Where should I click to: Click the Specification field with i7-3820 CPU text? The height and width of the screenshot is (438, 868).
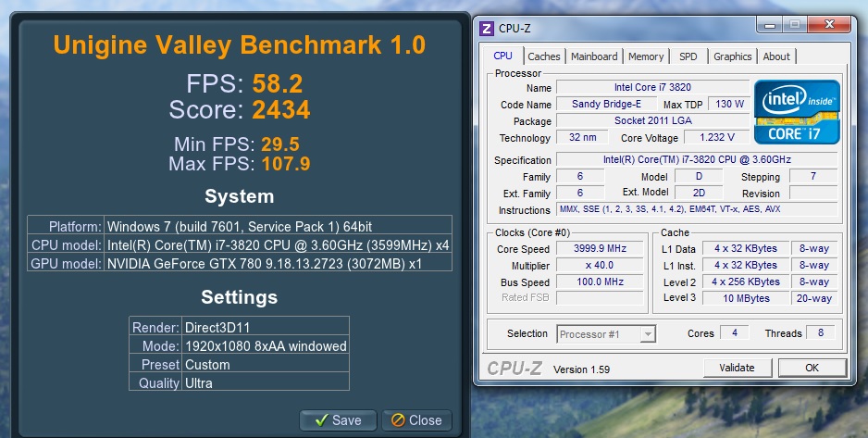pos(697,159)
